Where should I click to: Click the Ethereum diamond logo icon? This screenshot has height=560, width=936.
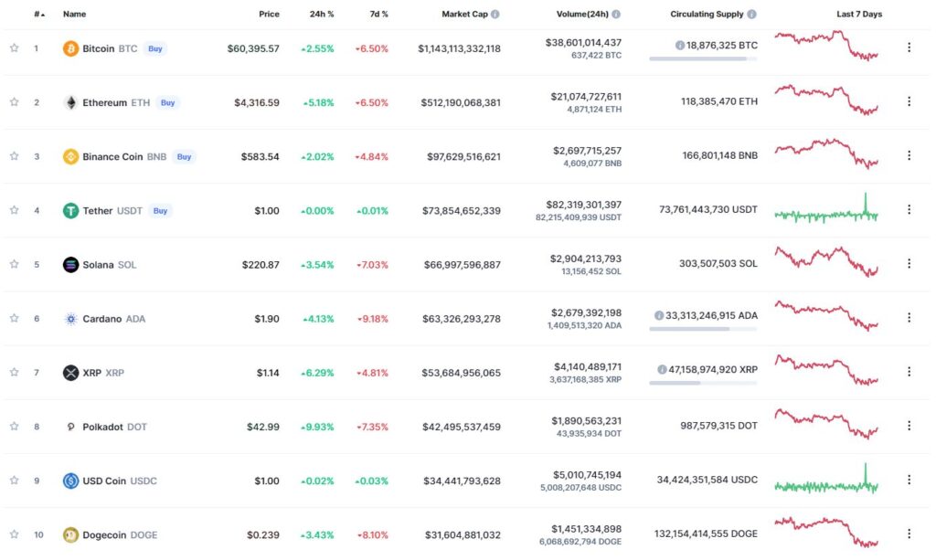pos(70,102)
